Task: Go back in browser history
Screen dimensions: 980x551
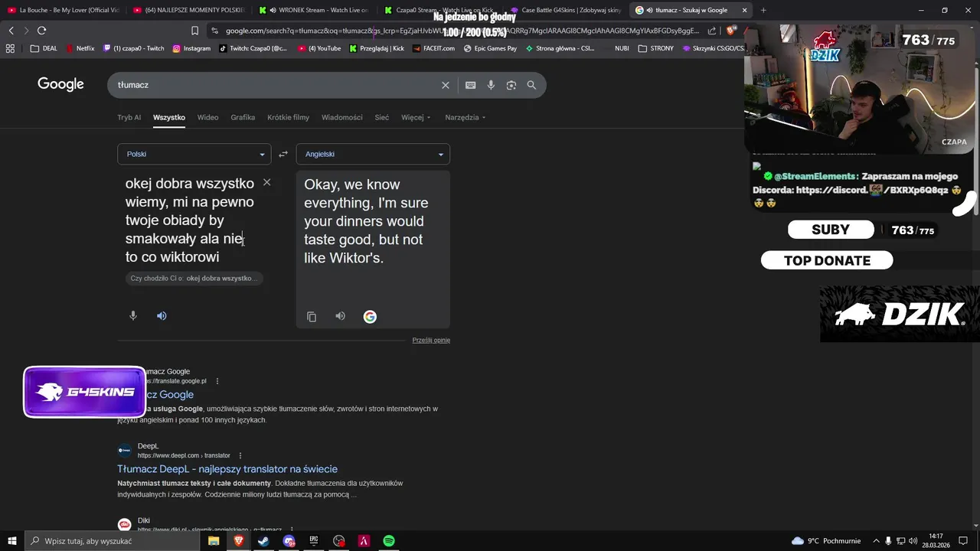Action: pos(11,31)
